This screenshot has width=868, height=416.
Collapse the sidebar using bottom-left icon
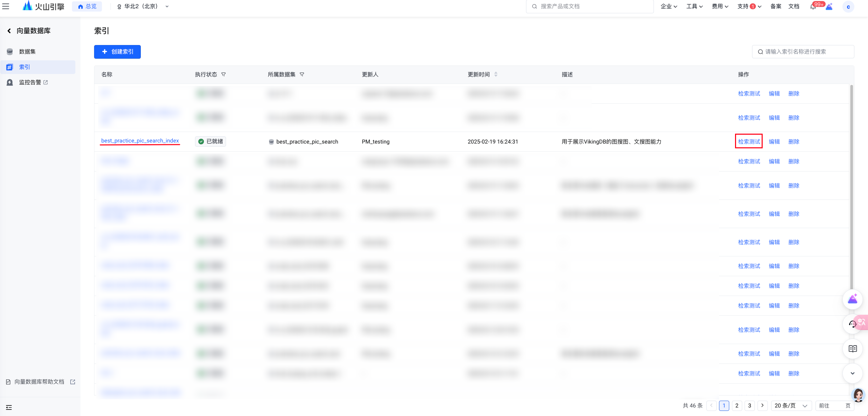(x=9, y=407)
